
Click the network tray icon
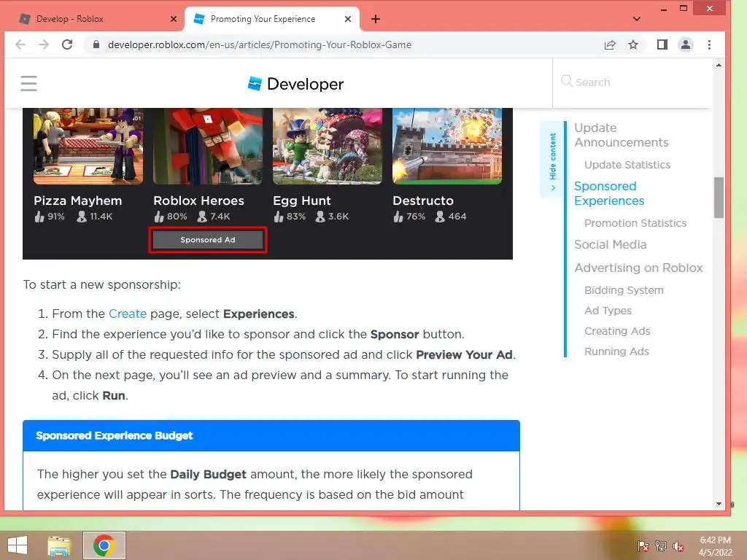(x=661, y=546)
